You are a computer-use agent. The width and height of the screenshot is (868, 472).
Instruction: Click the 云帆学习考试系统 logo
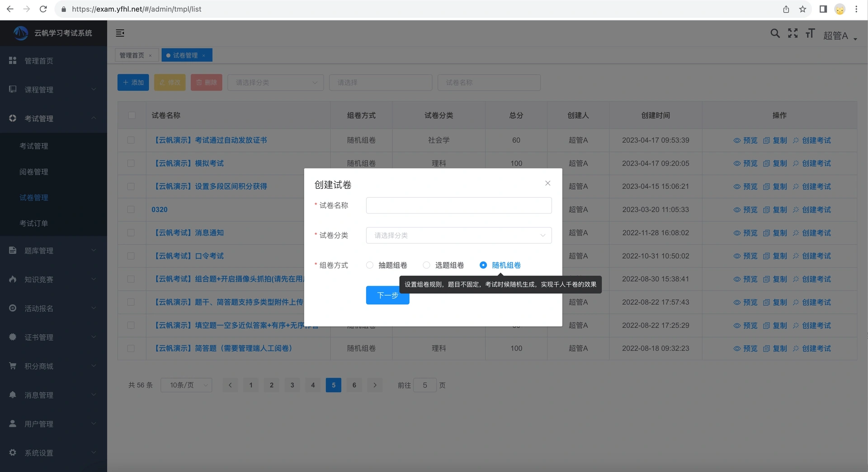(21, 33)
